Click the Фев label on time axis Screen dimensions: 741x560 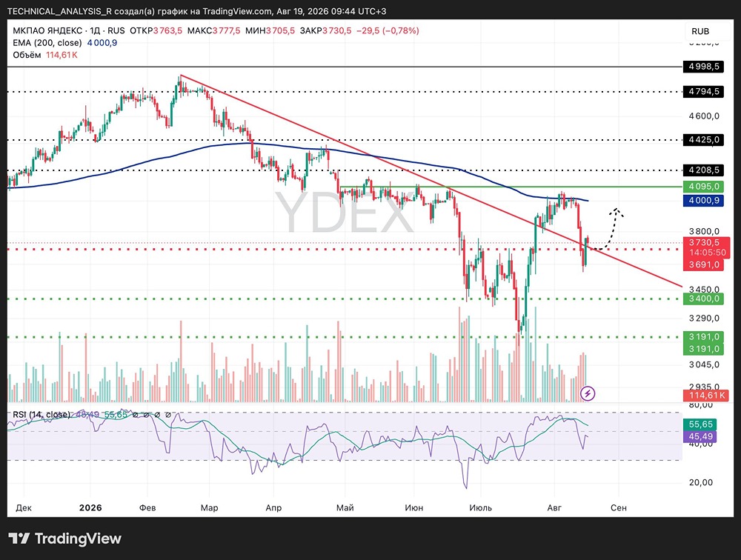click(147, 507)
